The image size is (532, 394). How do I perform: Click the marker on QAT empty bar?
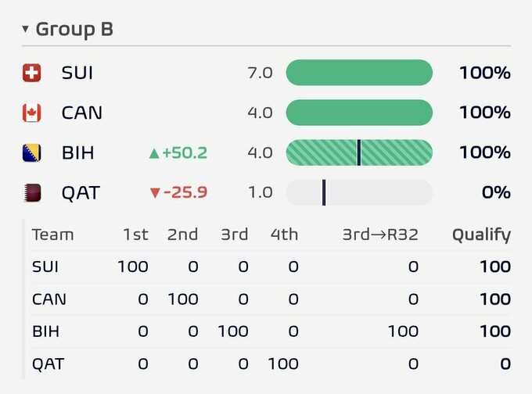pyautogui.click(x=324, y=192)
